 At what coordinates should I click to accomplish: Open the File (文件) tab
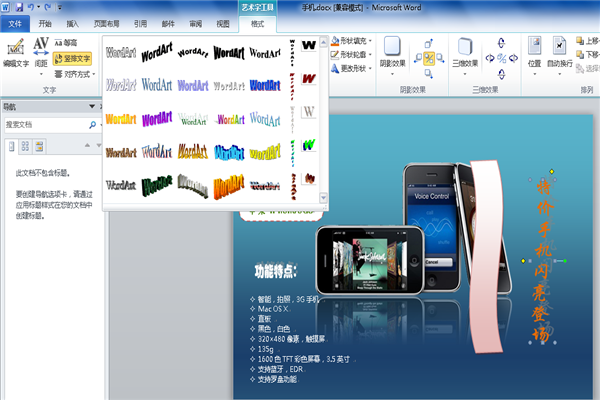(x=15, y=24)
